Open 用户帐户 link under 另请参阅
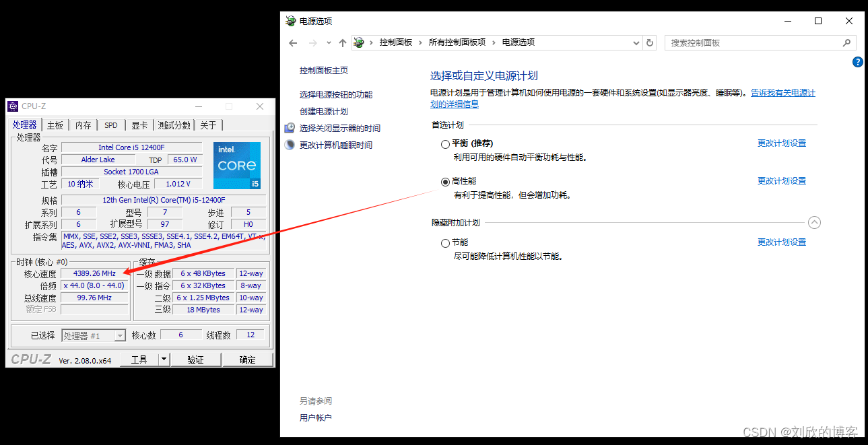The height and width of the screenshot is (445, 868). pyautogui.click(x=316, y=418)
